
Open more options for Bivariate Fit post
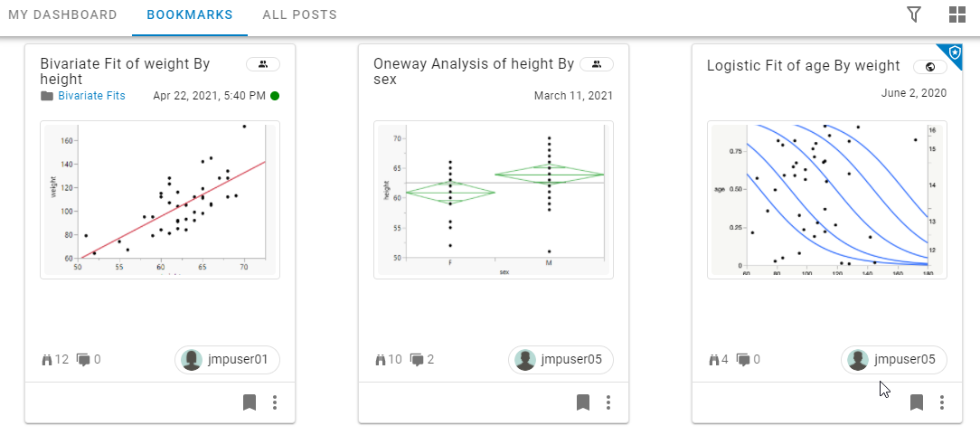click(x=275, y=402)
